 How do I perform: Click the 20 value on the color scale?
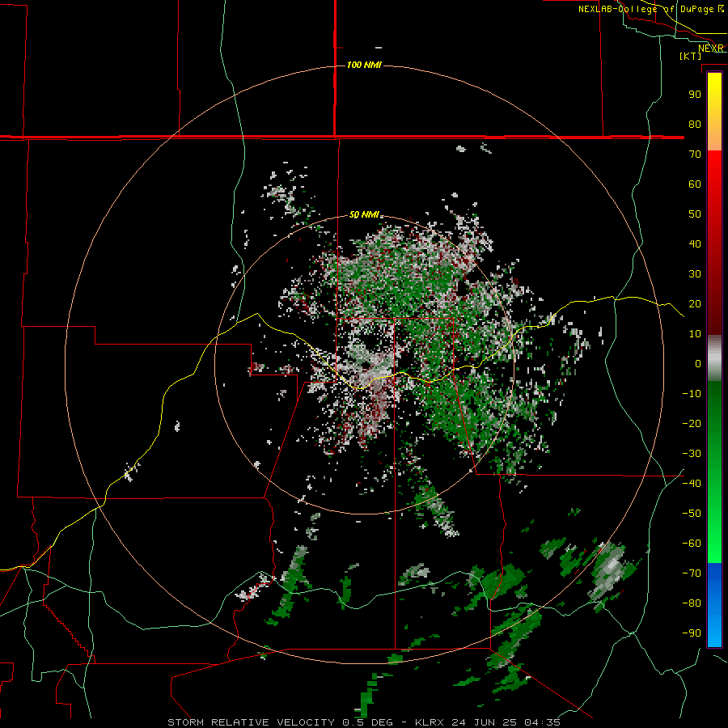click(695, 303)
